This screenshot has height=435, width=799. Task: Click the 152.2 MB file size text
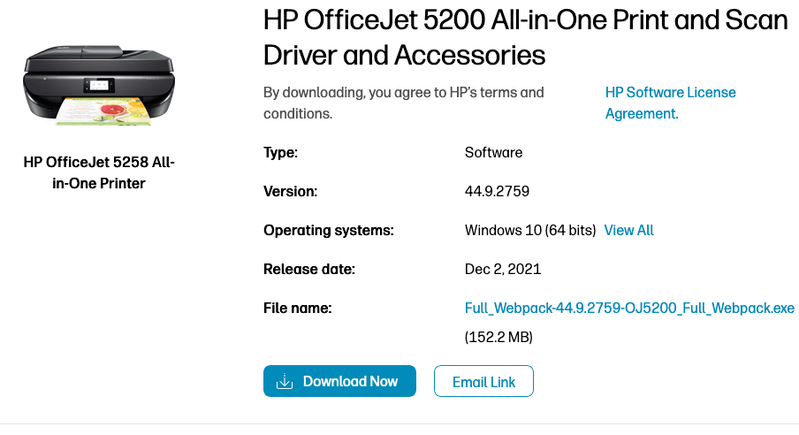click(498, 337)
